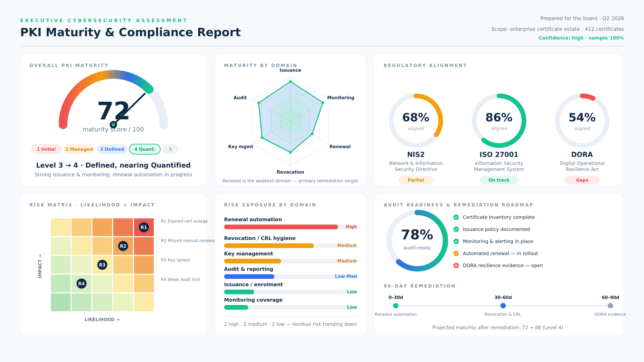Click the 'R2 Missed manual renewal' legend entry
This screenshot has height=362, width=644.
click(x=188, y=240)
